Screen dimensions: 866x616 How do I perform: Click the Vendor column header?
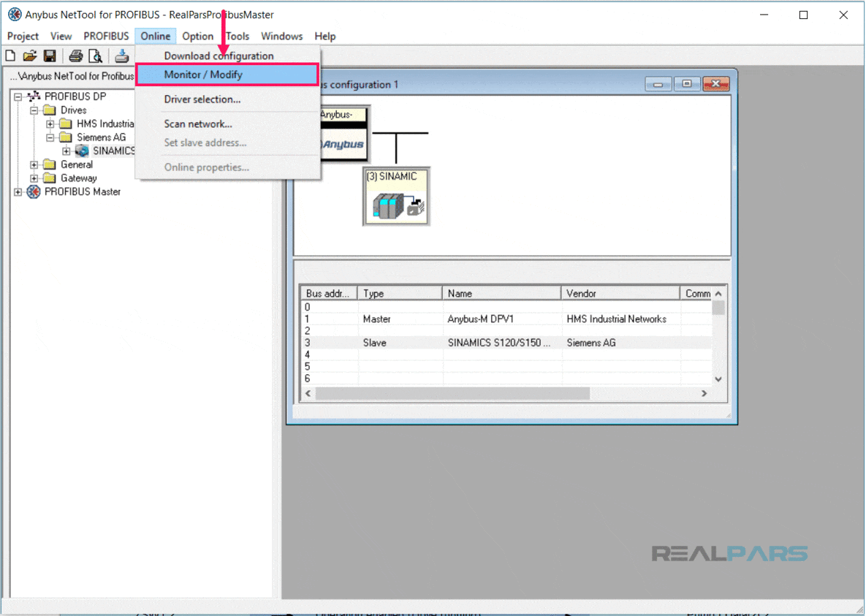(x=620, y=293)
